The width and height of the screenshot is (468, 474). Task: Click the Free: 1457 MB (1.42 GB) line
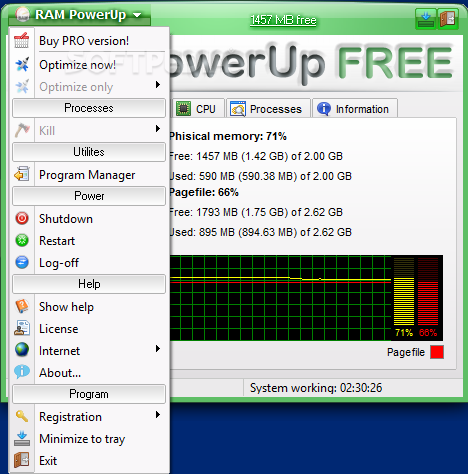[256, 156]
